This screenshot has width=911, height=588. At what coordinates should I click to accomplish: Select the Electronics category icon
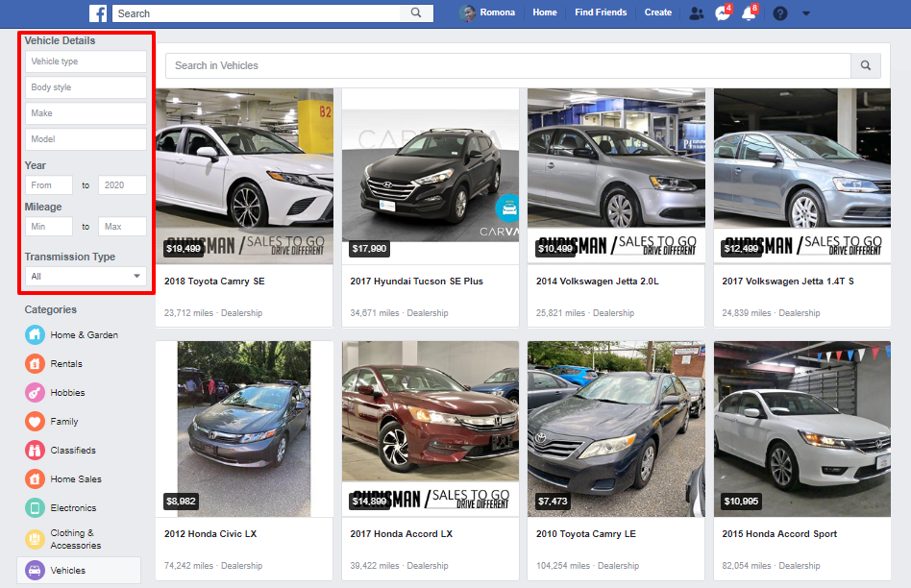pos(35,508)
